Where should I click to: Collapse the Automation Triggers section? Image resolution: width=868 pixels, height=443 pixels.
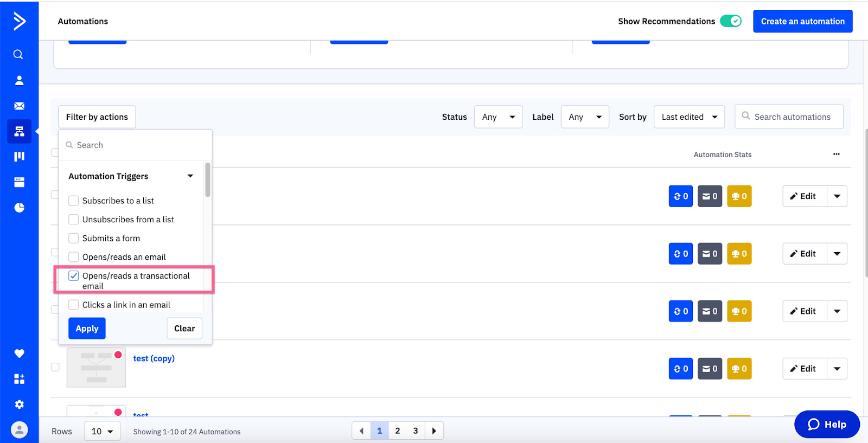(x=190, y=176)
